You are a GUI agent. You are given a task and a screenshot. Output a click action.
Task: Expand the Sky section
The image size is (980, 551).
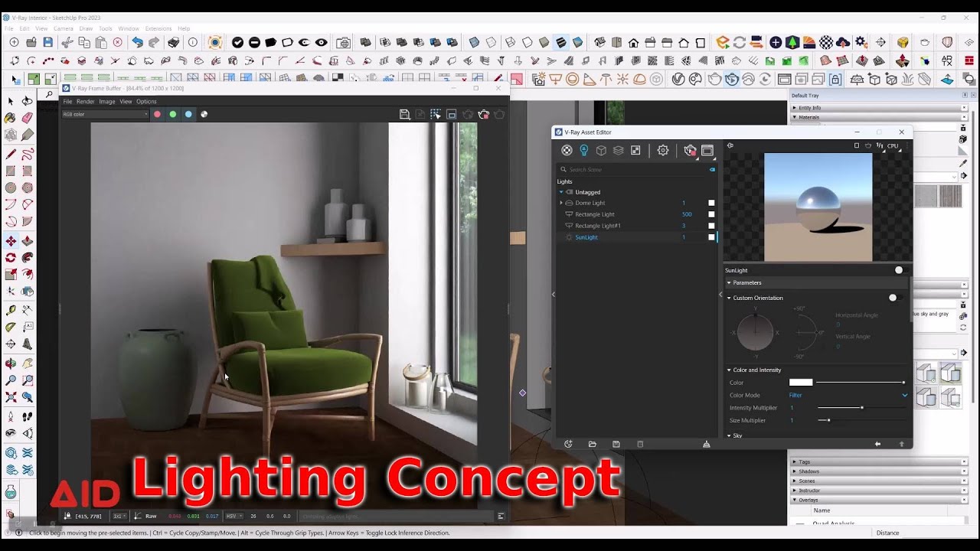730,435
